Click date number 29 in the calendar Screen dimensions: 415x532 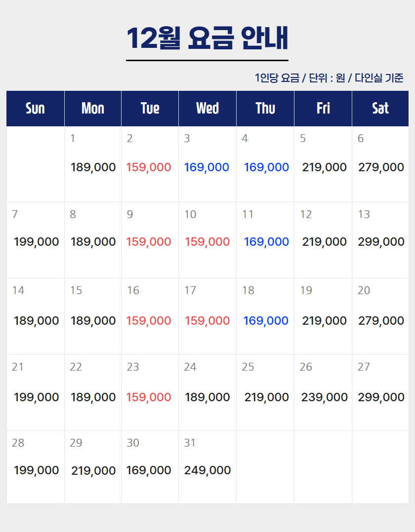point(76,443)
